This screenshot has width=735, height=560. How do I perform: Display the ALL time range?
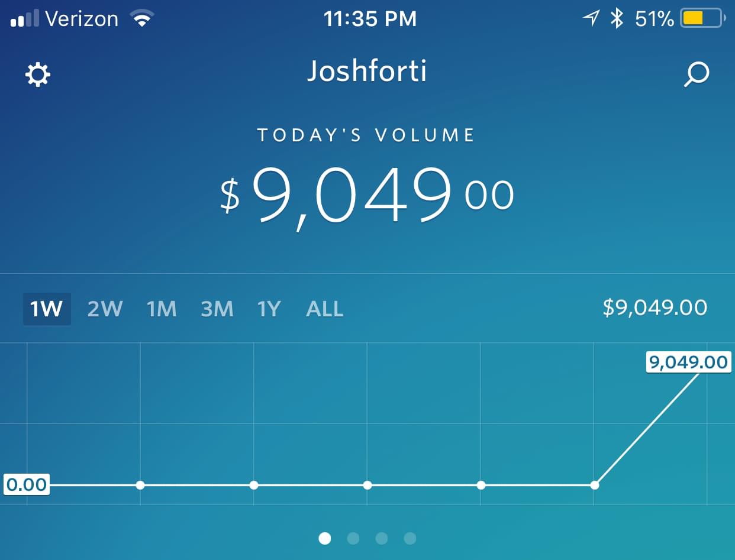tap(324, 309)
